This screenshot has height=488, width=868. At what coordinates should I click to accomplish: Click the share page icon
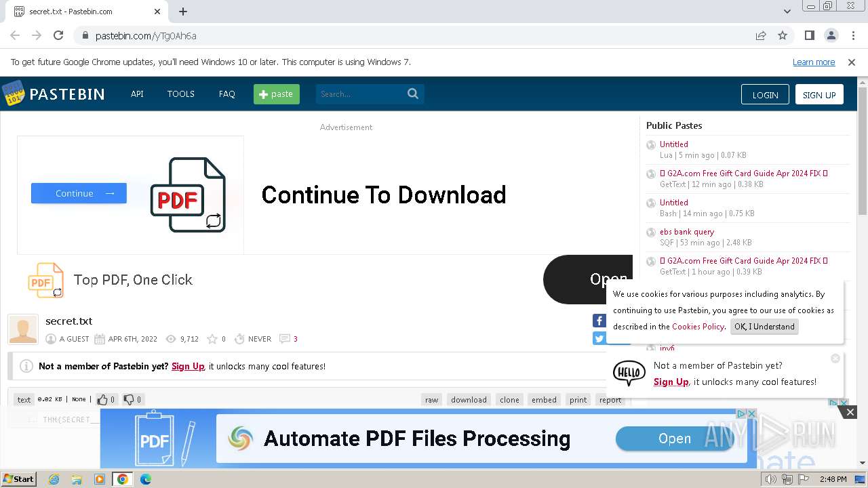[761, 35]
